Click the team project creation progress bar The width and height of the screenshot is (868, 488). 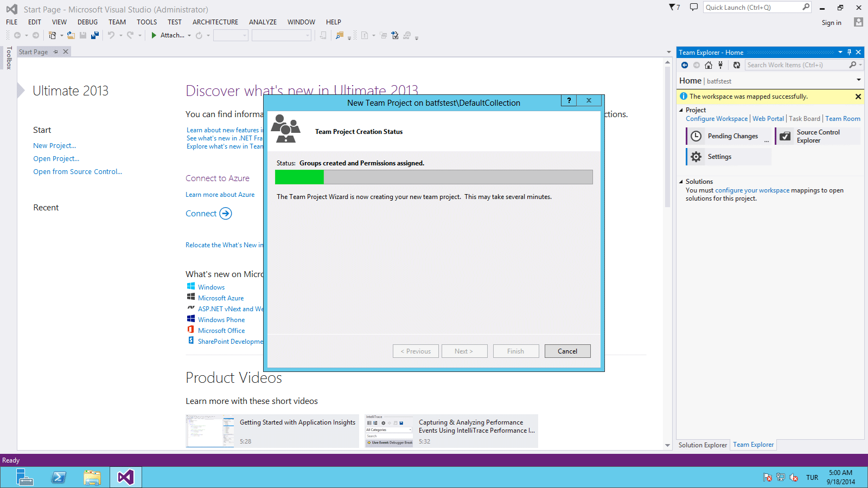click(x=433, y=177)
